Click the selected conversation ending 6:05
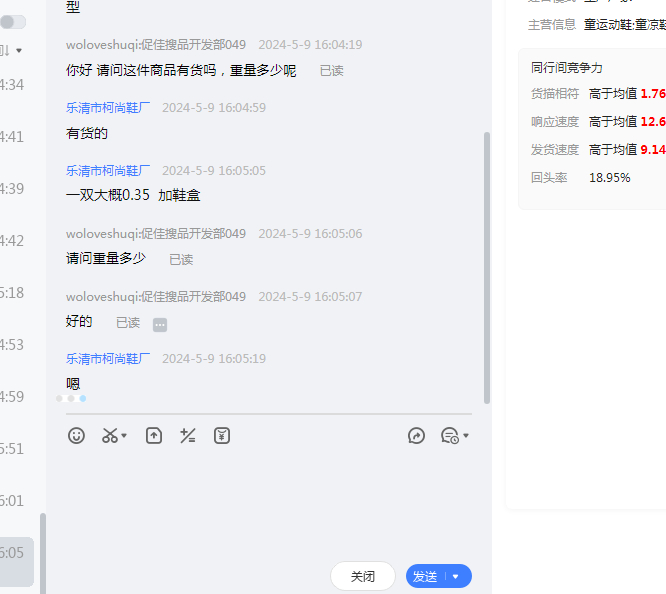 17,562
